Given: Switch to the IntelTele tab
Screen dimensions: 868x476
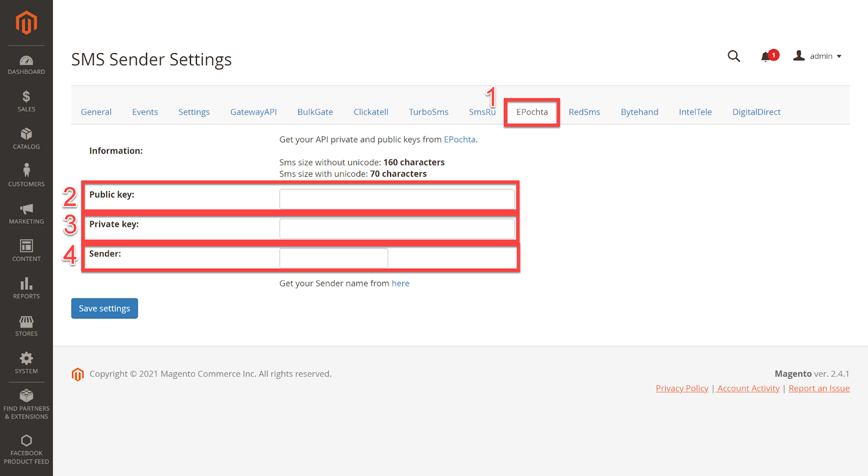Looking at the screenshot, I should pos(695,112).
